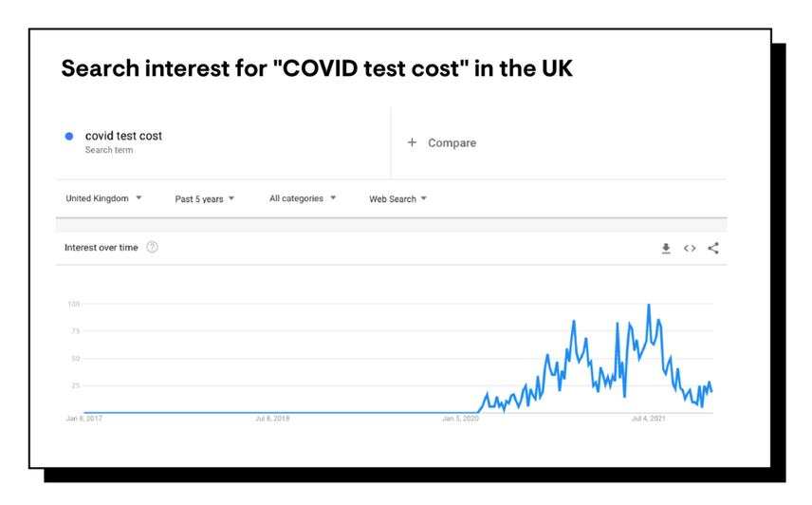
Task: Click the share icon
Action: coord(713,249)
